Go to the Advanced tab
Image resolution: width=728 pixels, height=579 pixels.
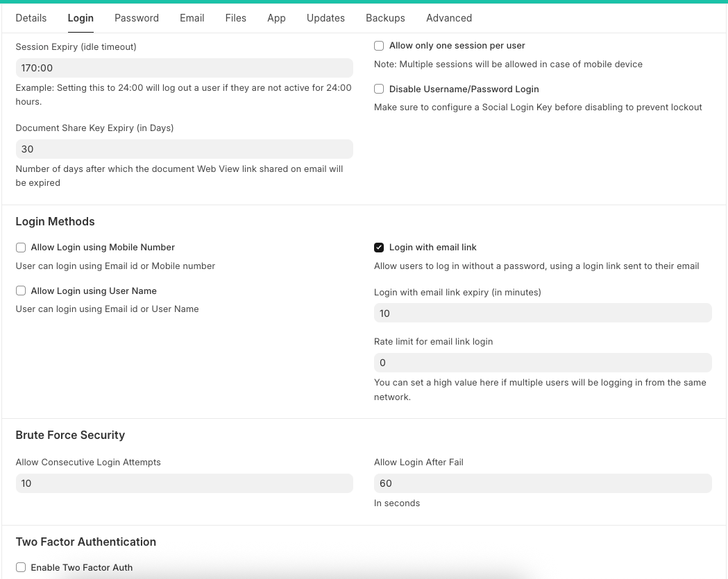449,18
